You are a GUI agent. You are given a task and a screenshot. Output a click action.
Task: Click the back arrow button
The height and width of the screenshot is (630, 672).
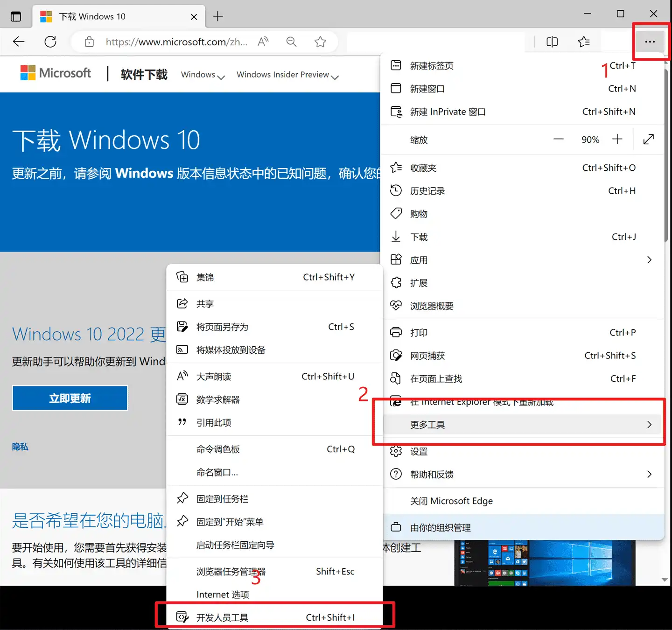coord(19,42)
